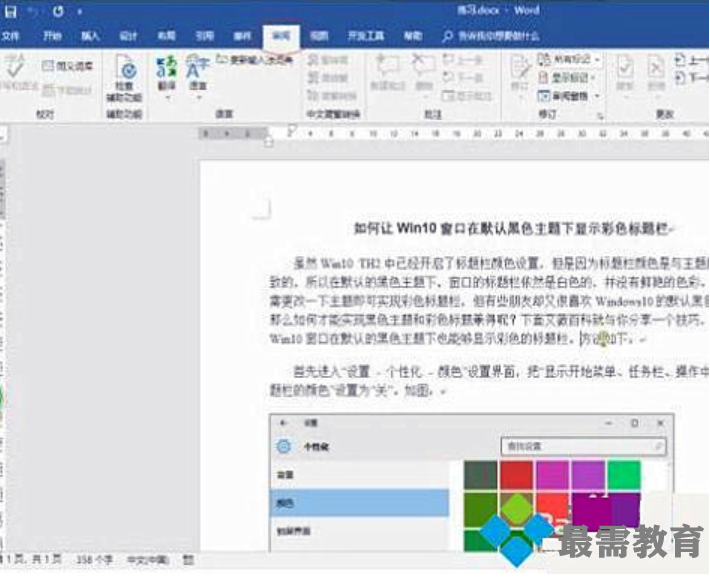Click the first-line indent marker on ruler
Image resolution: width=710 pixels, height=581 pixels.
pyautogui.click(x=292, y=130)
